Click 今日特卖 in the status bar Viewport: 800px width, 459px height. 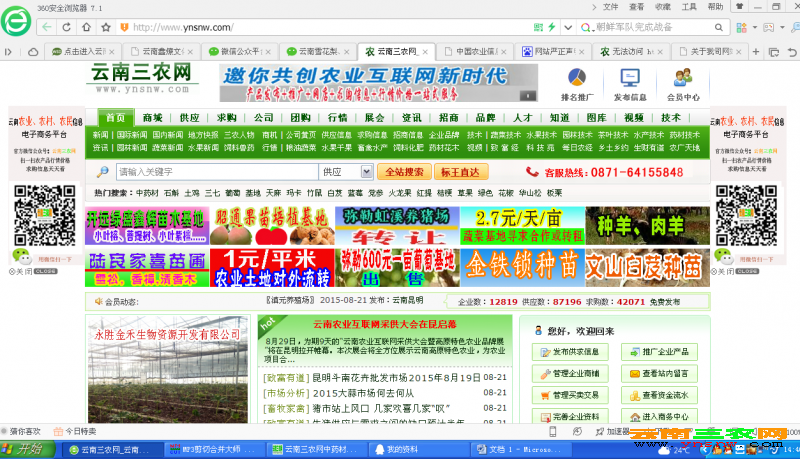(75, 431)
